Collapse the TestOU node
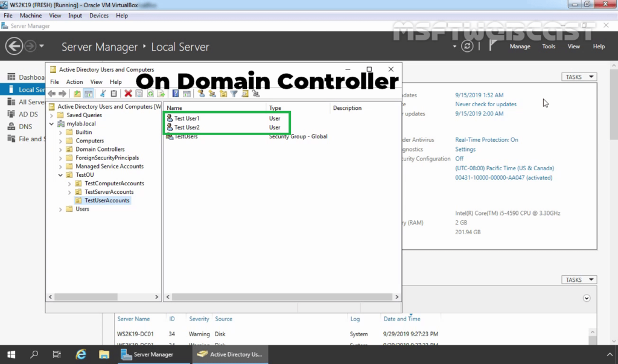 pyautogui.click(x=60, y=175)
